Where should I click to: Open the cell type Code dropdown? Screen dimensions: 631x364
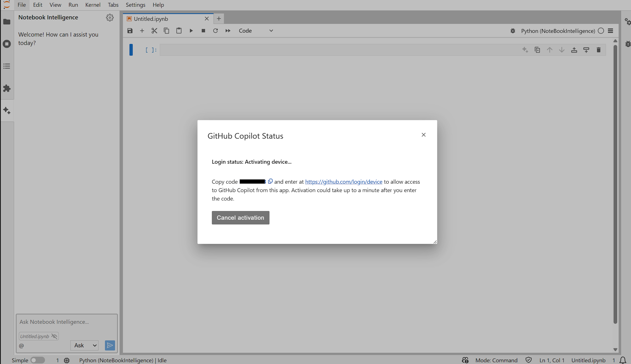256,31
